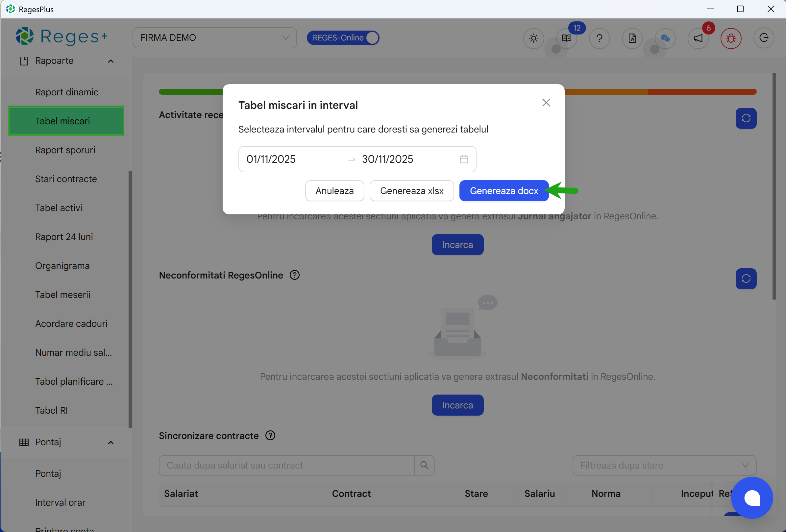Select Raport dinamic in the sidebar
This screenshot has width=786, height=532.
click(x=66, y=92)
